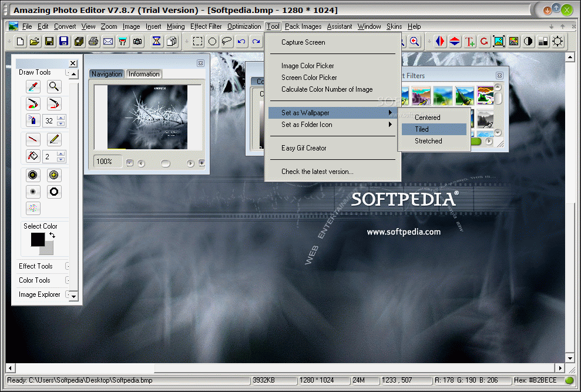The width and height of the screenshot is (581, 392).
Task: Increase the brush size value 32
Action: (61, 118)
